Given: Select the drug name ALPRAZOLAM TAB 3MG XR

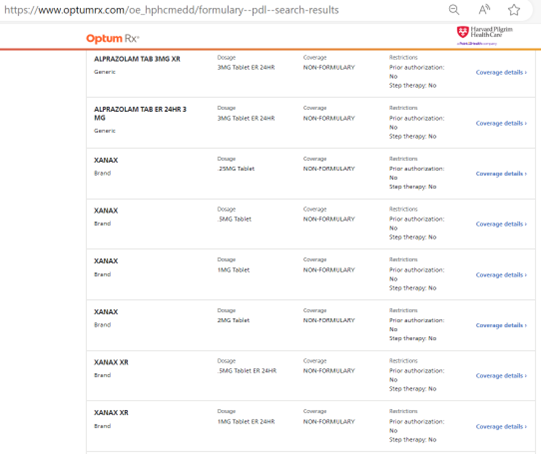Looking at the screenshot, I should point(137,59).
